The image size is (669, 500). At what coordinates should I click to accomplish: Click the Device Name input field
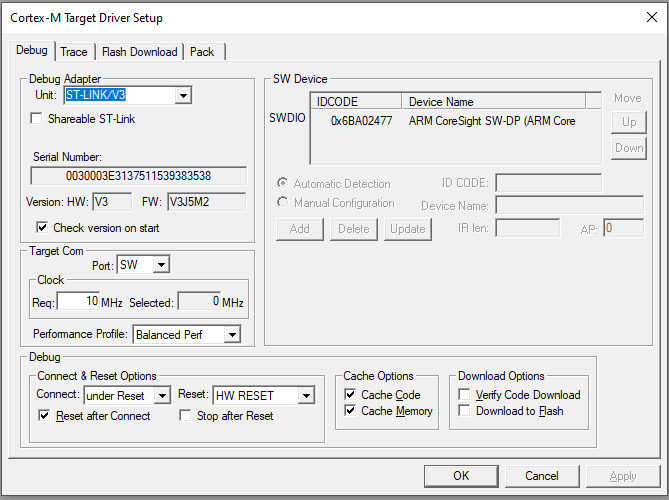(x=570, y=205)
